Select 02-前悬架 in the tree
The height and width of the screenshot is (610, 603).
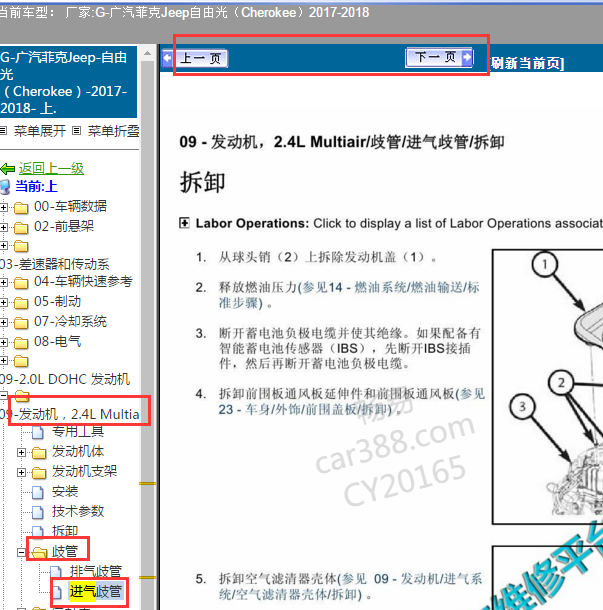click(64, 226)
